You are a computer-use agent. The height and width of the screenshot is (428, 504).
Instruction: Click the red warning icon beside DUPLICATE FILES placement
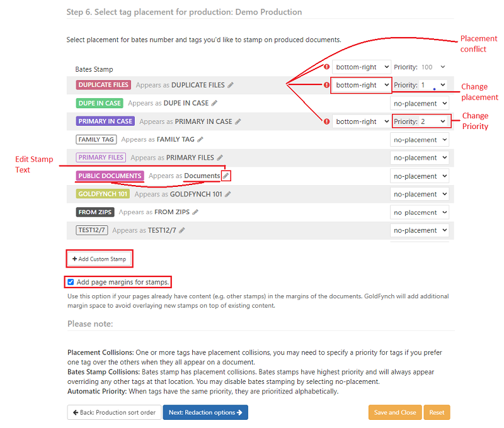(x=326, y=85)
